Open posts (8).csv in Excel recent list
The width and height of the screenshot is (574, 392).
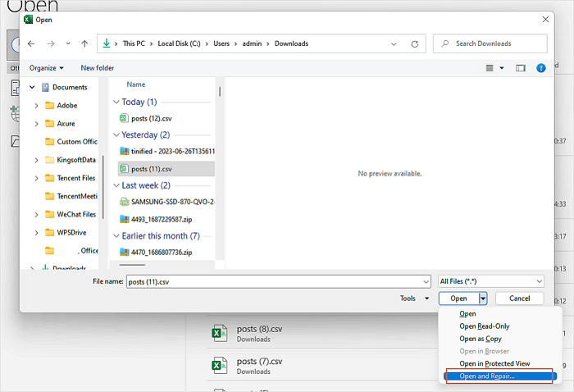click(x=260, y=334)
